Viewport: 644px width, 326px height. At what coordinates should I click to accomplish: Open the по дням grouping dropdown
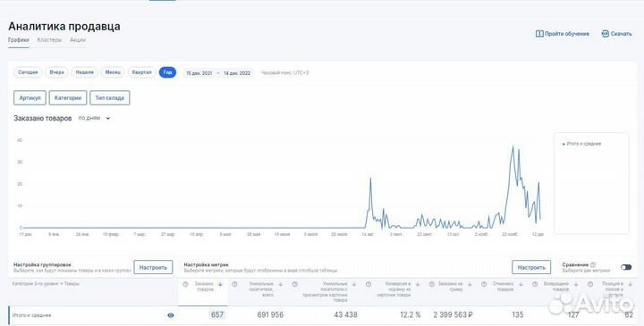94,118
